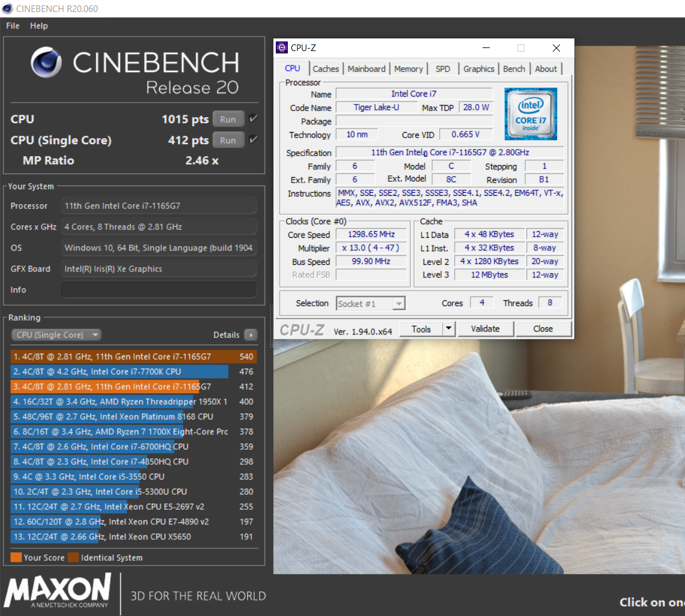Click the Details label in Ranking

click(227, 335)
